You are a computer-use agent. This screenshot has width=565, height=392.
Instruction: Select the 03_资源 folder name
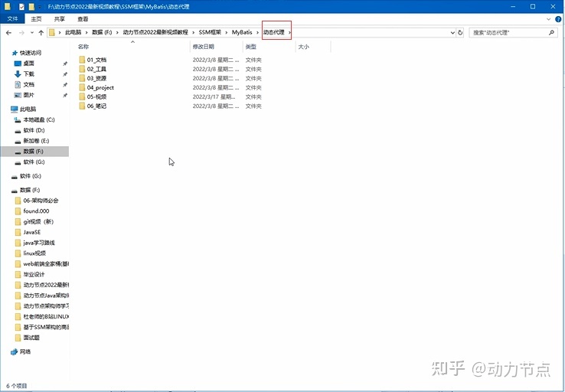point(96,78)
